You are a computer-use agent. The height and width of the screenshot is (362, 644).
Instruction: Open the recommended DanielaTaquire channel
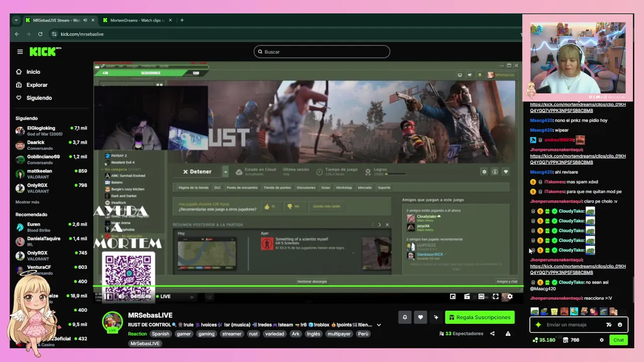[x=50, y=241]
